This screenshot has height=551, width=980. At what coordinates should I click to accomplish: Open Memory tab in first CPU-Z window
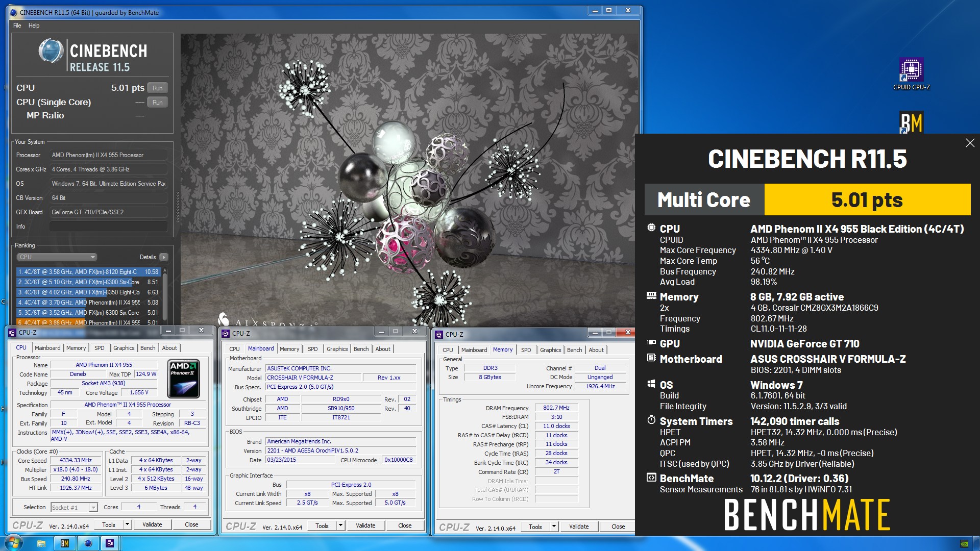(76, 348)
